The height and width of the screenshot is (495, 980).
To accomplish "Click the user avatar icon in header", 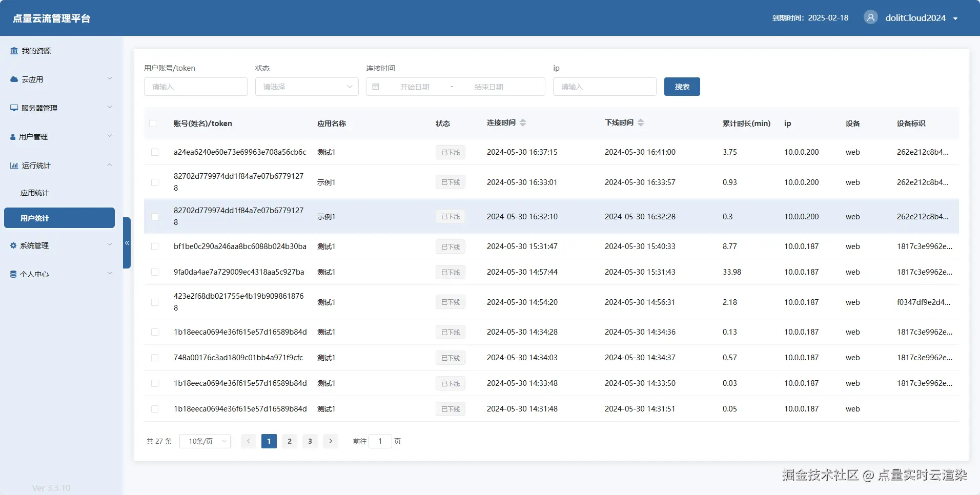I will coord(870,17).
